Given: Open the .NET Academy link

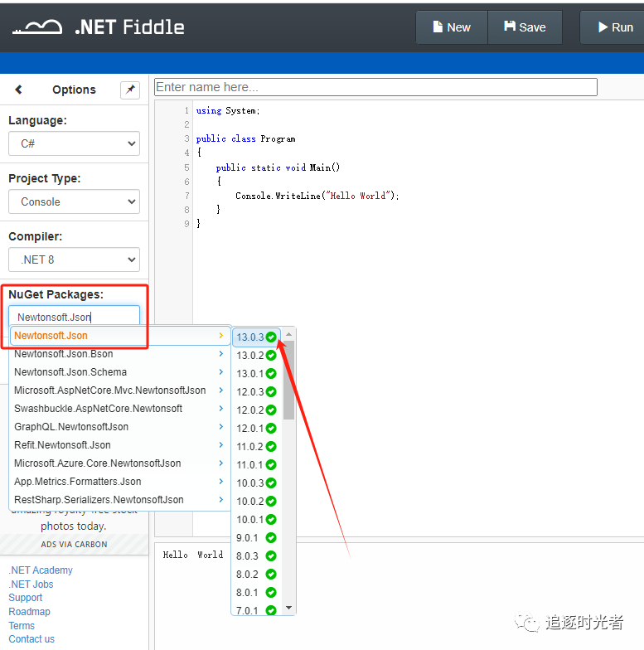Looking at the screenshot, I should 41,570.
